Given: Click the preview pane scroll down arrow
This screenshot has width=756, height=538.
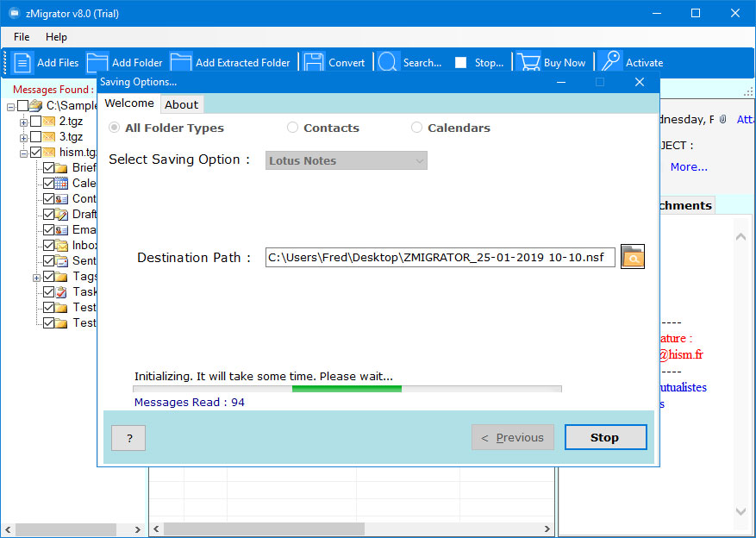Looking at the screenshot, I should 740,510.
